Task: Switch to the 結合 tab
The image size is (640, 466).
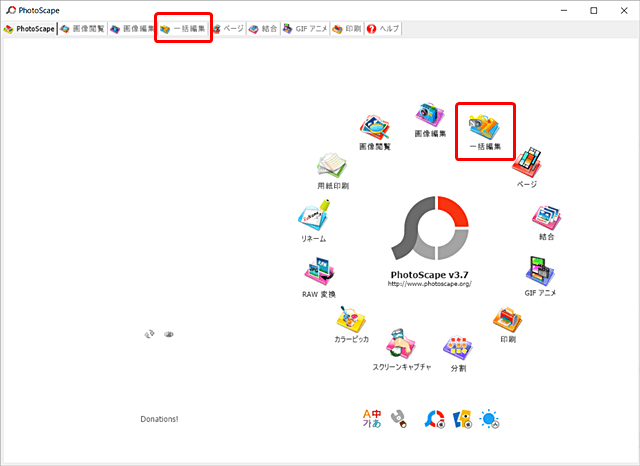Action: coord(263,29)
